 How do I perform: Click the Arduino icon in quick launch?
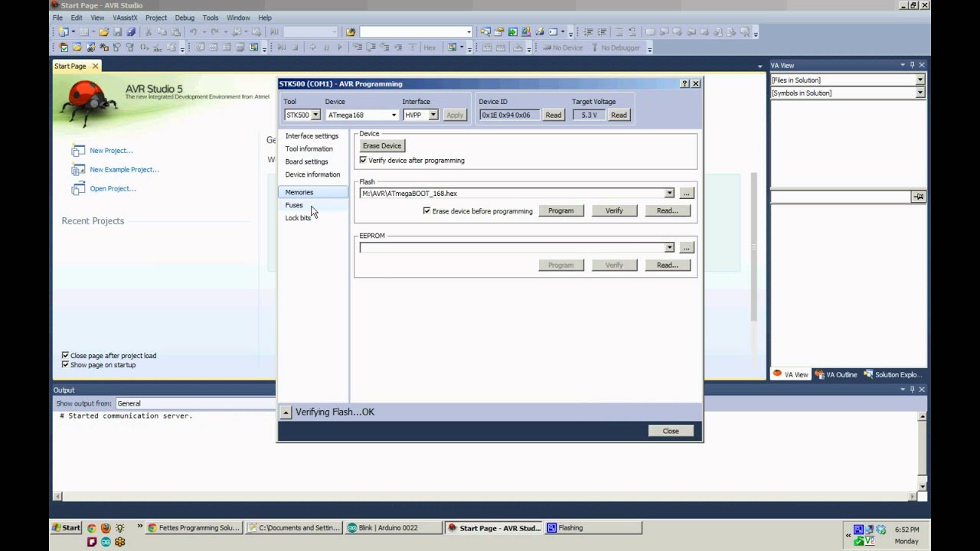click(106, 542)
